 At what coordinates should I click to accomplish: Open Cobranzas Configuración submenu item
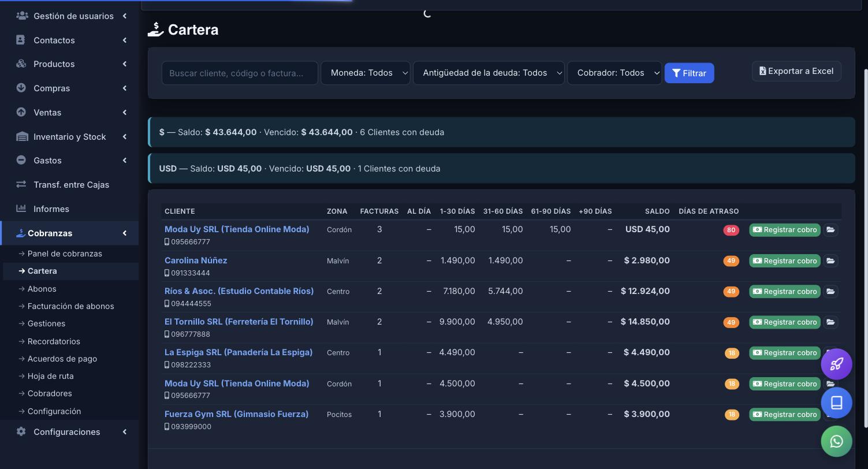[54, 411]
